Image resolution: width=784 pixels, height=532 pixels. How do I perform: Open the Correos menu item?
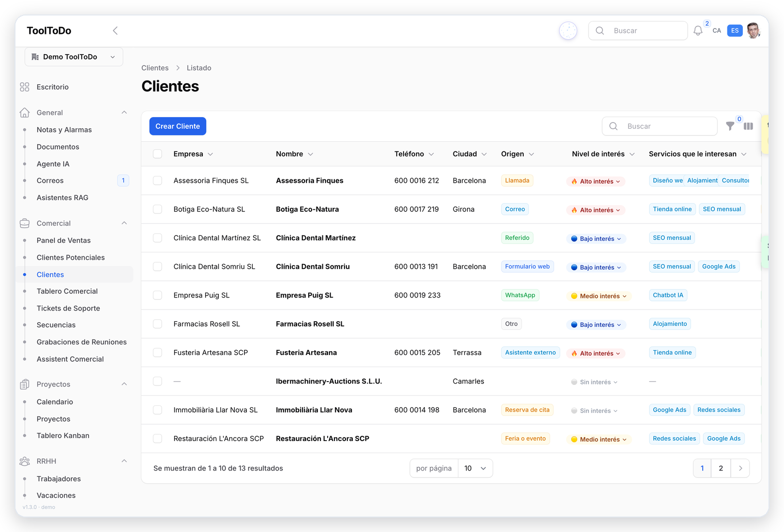coord(50,180)
